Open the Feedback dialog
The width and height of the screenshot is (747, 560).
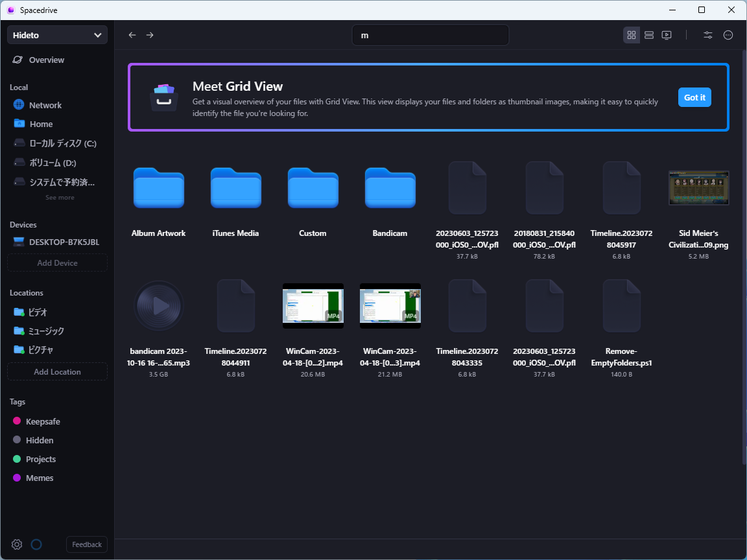(86, 544)
